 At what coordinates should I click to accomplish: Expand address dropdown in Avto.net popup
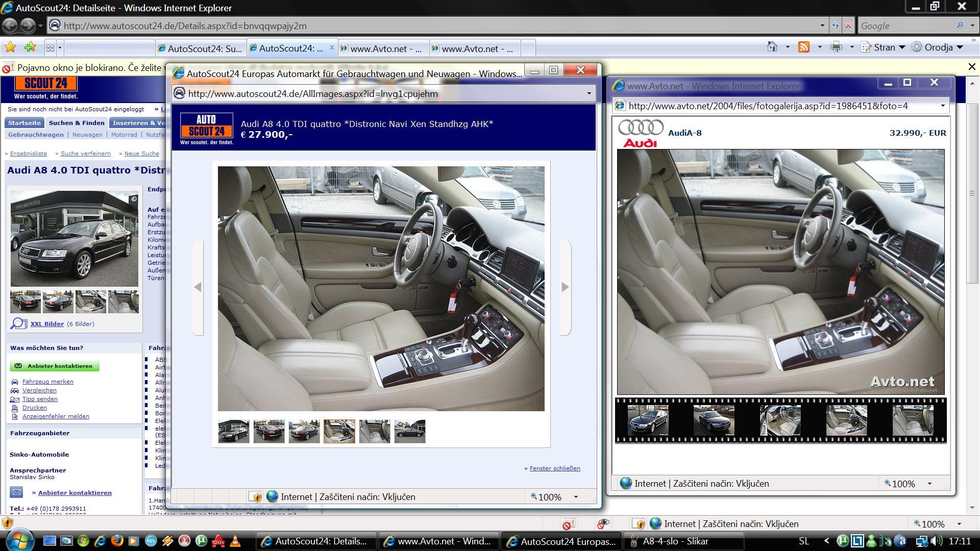click(x=942, y=106)
